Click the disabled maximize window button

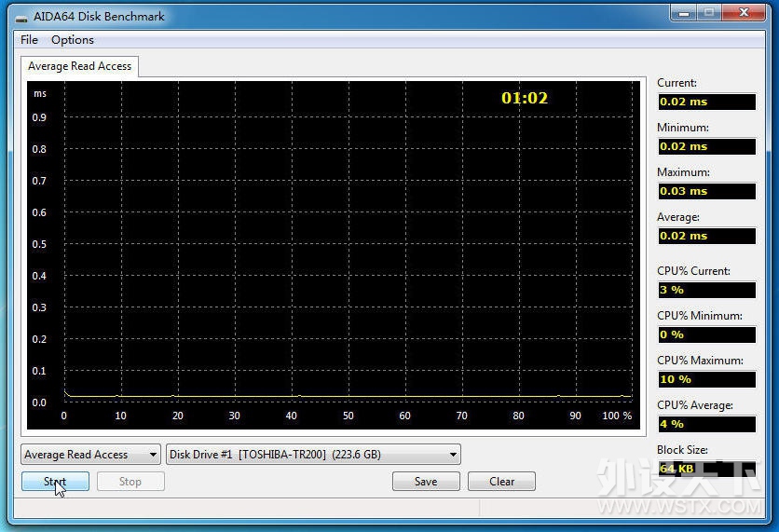coord(709,13)
